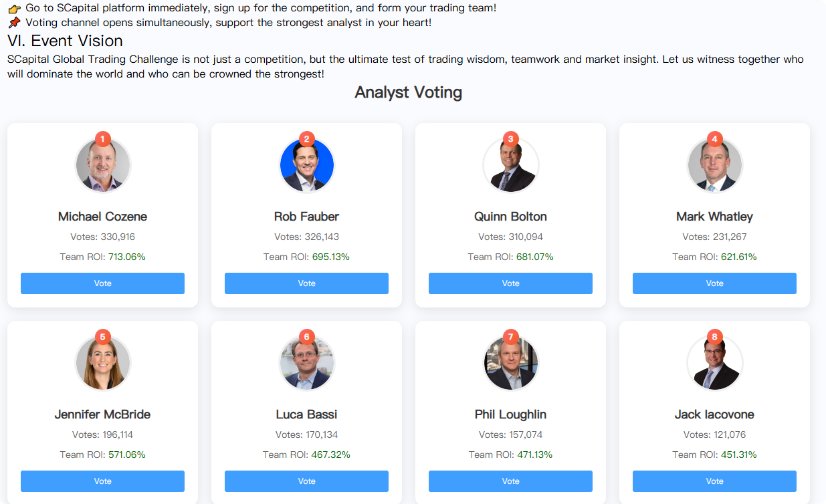The height and width of the screenshot is (504, 826).
Task: Click Rob Fauber's avatar picture
Action: coord(306,166)
